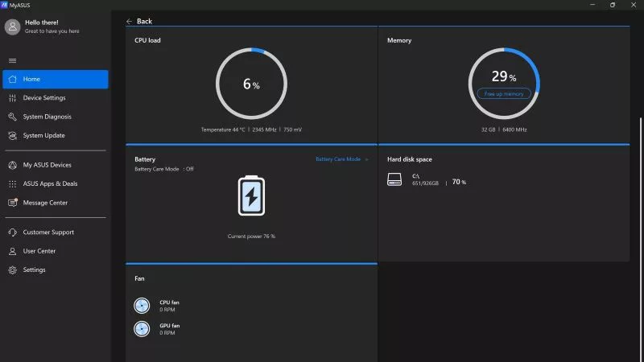Click the '32 GB' memory size text
The height and width of the screenshot is (362, 644).
tap(488, 130)
